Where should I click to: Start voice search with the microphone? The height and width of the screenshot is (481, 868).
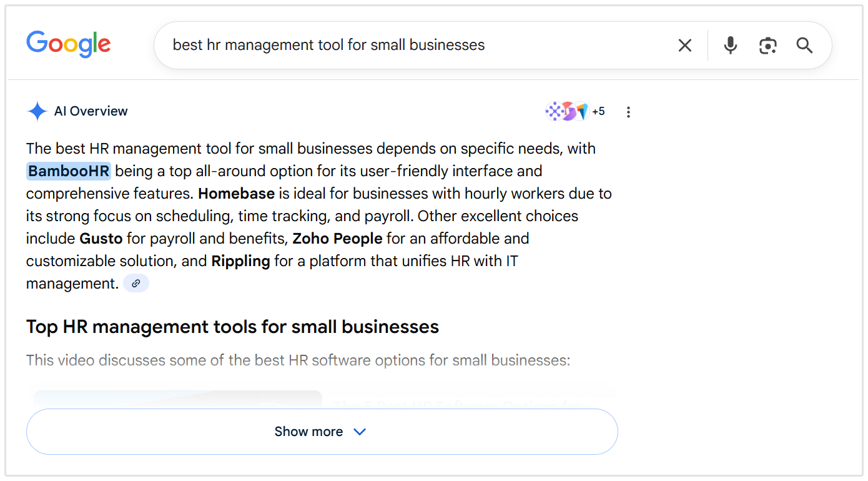[x=730, y=45]
